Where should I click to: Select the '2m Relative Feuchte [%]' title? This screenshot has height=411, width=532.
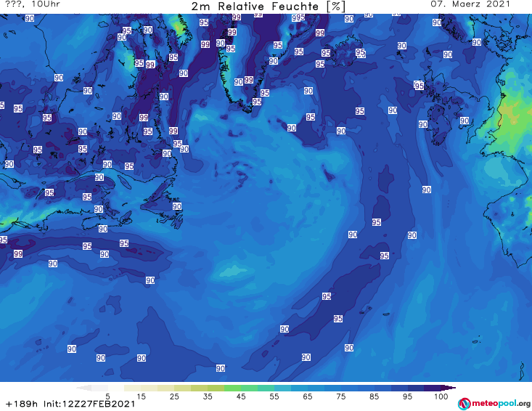(269, 7)
